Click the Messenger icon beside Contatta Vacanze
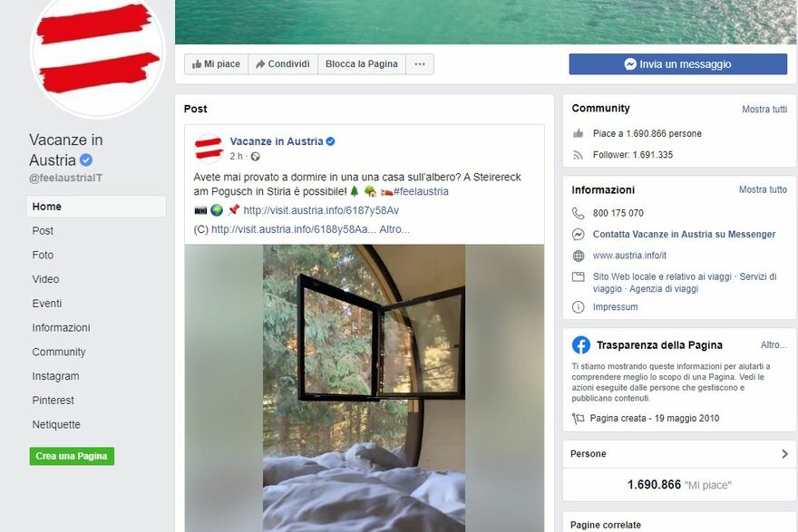This screenshot has width=798, height=532. click(579, 235)
